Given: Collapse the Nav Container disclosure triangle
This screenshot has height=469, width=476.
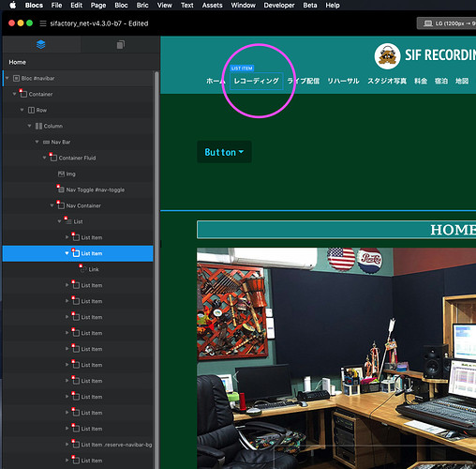Looking at the screenshot, I should [52, 205].
